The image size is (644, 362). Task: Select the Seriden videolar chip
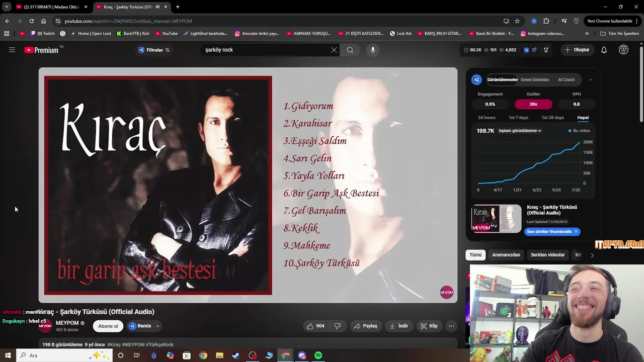(x=547, y=255)
